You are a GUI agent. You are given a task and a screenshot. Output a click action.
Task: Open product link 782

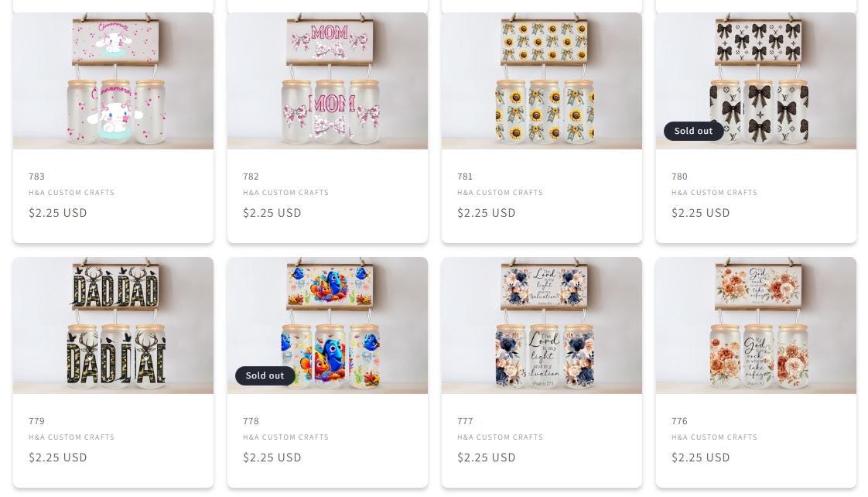(251, 177)
